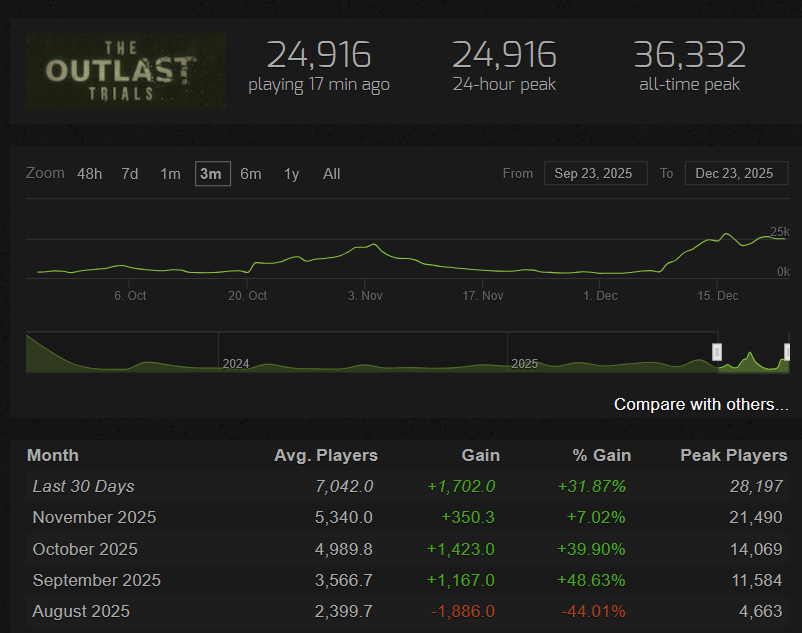Click gain value +1,167.0

click(x=461, y=580)
